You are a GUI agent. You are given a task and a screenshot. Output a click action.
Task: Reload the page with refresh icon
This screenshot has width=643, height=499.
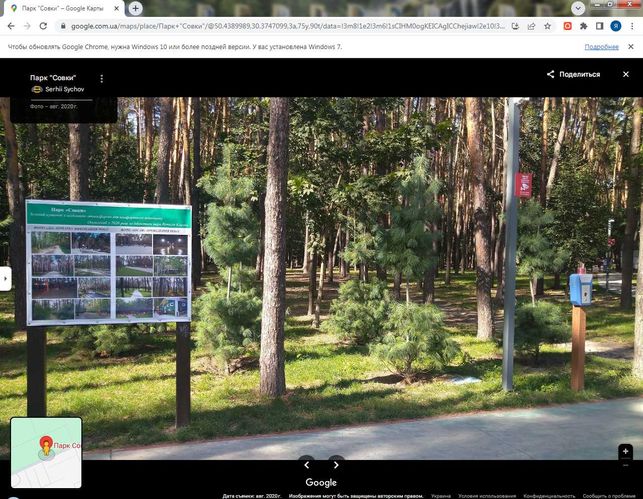coord(43,26)
